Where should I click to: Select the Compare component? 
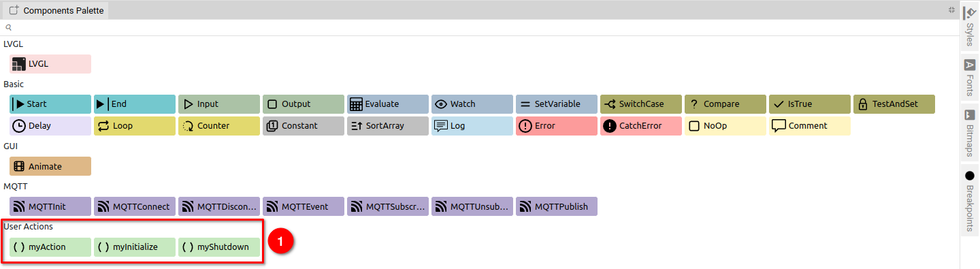click(725, 104)
